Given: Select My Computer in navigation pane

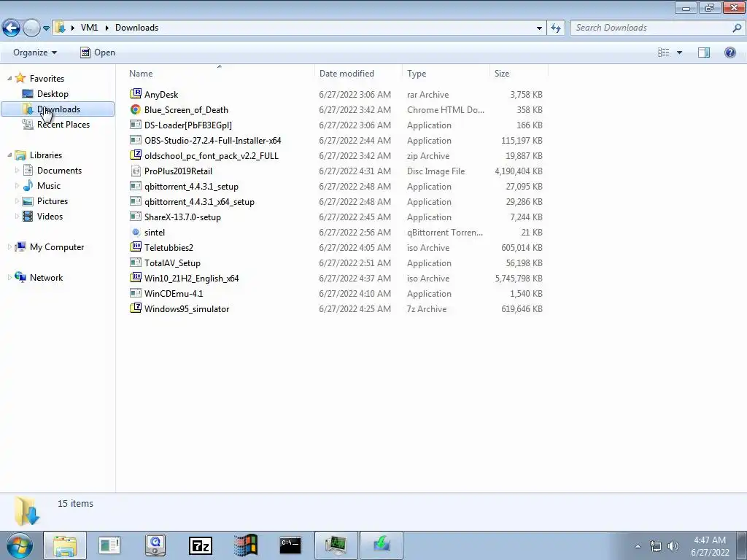Looking at the screenshot, I should (x=57, y=246).
